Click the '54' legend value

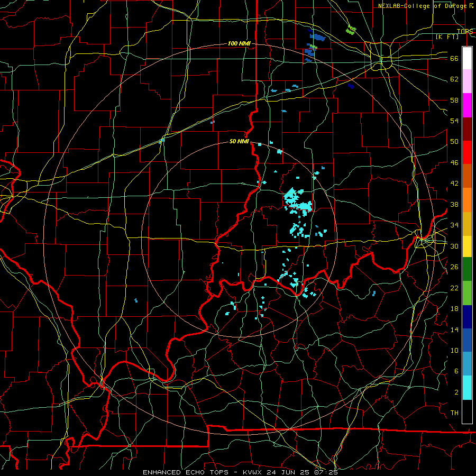point(454,121)
